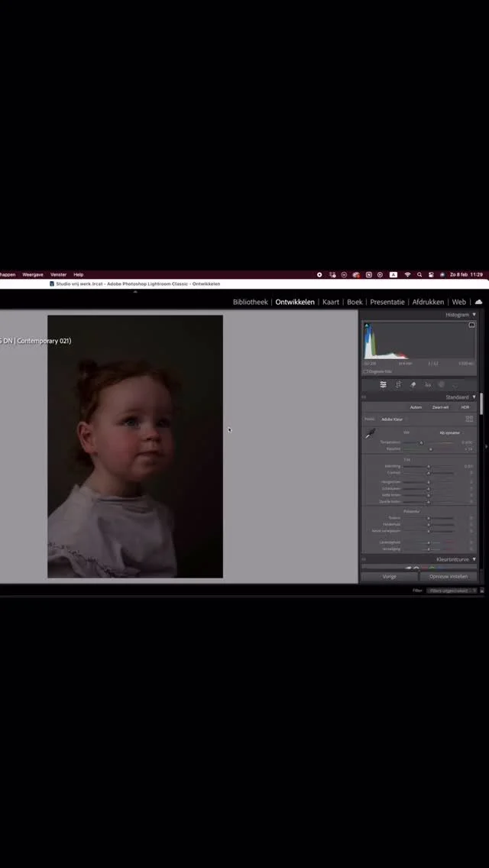Toggle the Kleurtintcurve panel switch
Viewport: 489px width, 868px height.
pyautogui.click(x=364, y=559)
